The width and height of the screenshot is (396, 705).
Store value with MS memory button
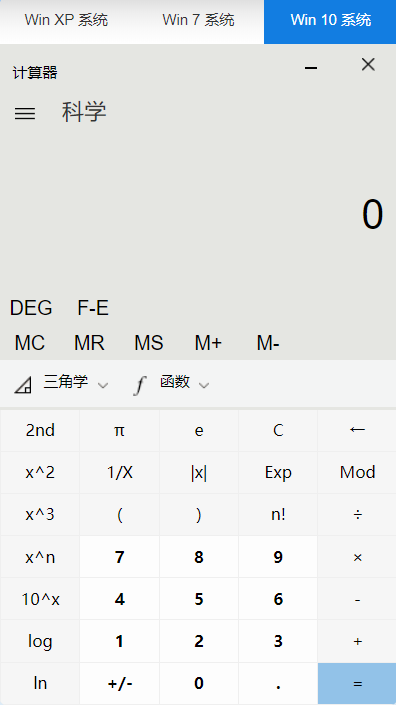click(149, 343)
